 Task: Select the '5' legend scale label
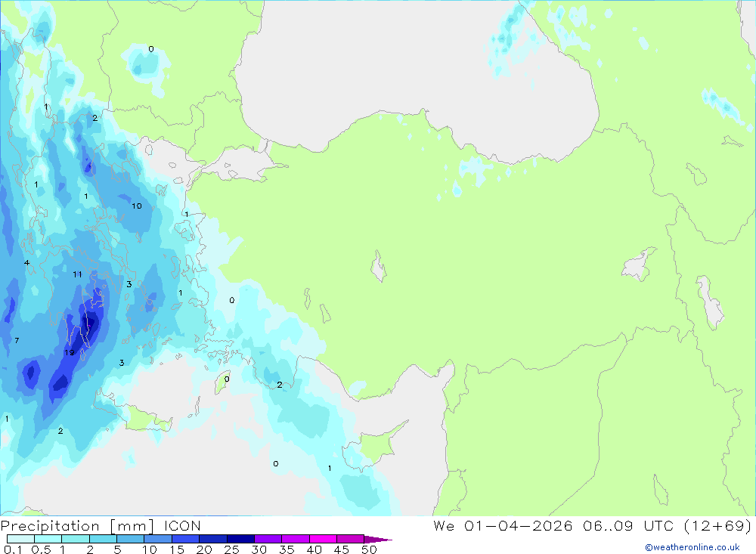coord(117,549)
